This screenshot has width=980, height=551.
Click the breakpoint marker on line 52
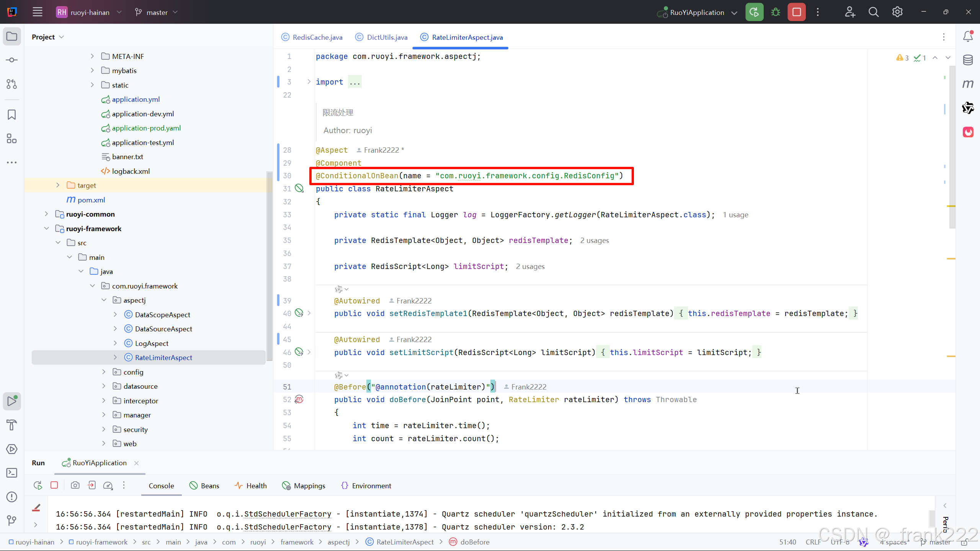click(299, 399)
